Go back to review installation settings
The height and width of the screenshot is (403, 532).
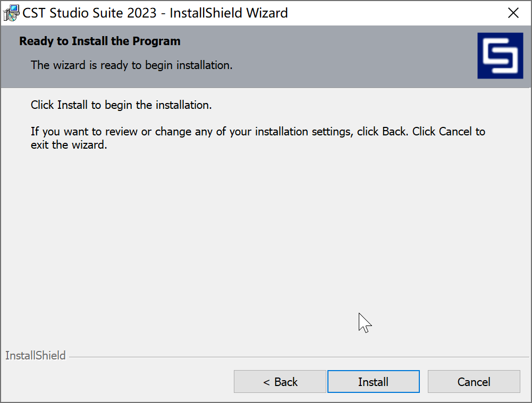click(x=280, y=381)
